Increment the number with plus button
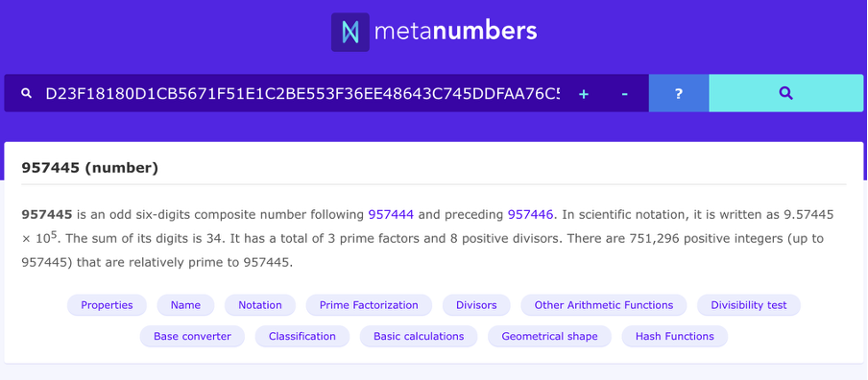The image size is (868, 380). [583, 94]
